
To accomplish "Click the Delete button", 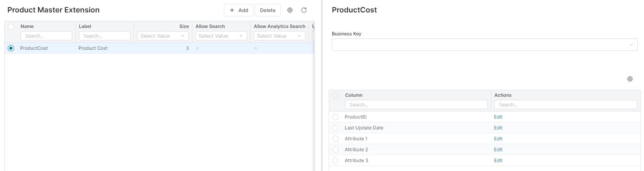I will point(267,10).
